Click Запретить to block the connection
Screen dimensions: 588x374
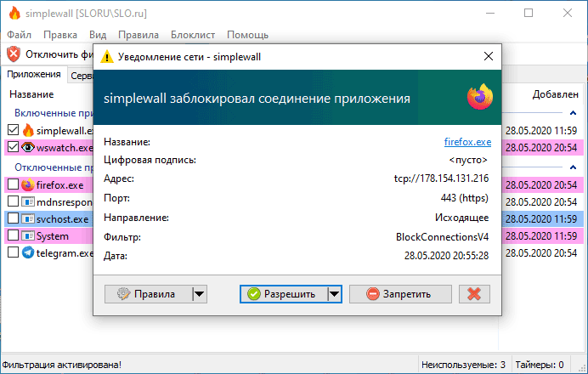click(400, 294)
